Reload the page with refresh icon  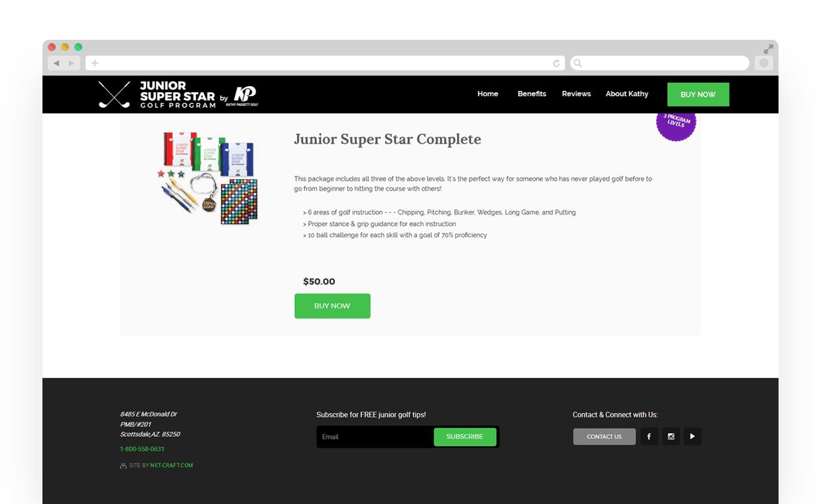(556, 63)
